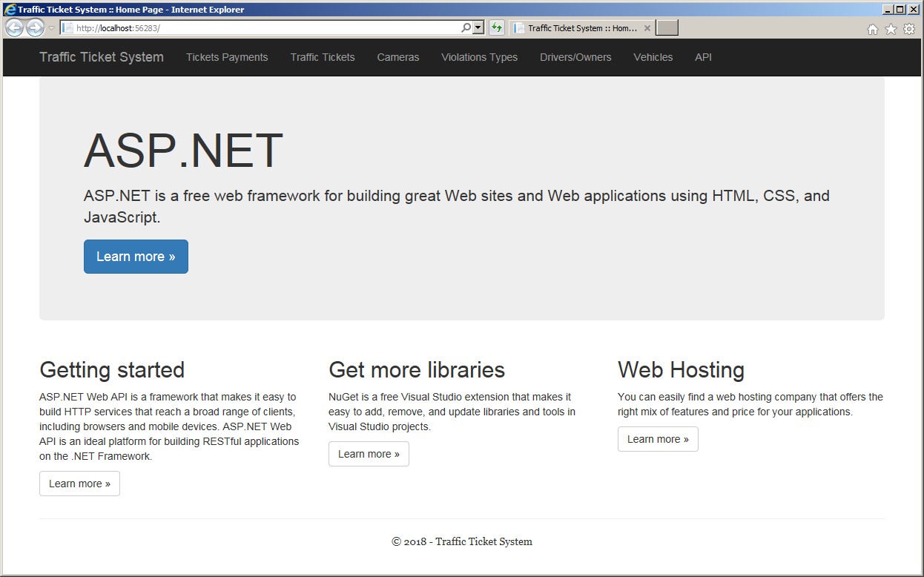Click the browser Forward arrow button

point(35,28)
